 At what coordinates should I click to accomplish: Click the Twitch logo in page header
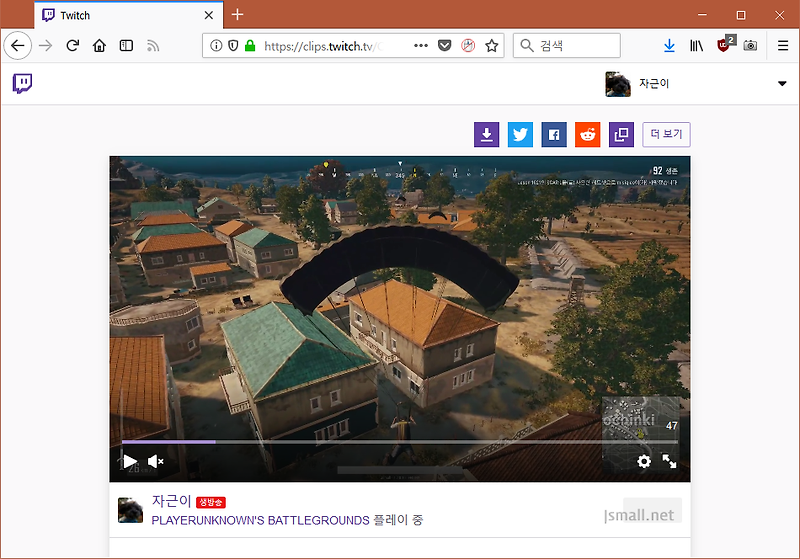[22, 84]
